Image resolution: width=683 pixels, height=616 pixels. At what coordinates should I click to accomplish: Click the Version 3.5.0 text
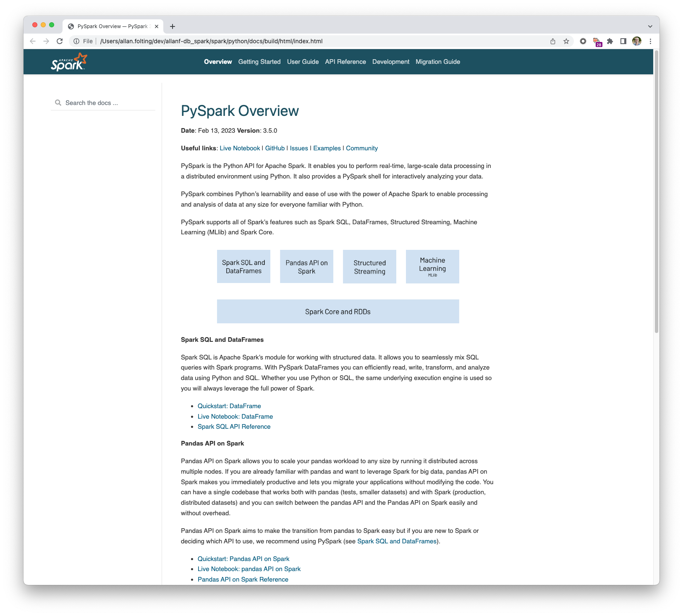point(257,131)
